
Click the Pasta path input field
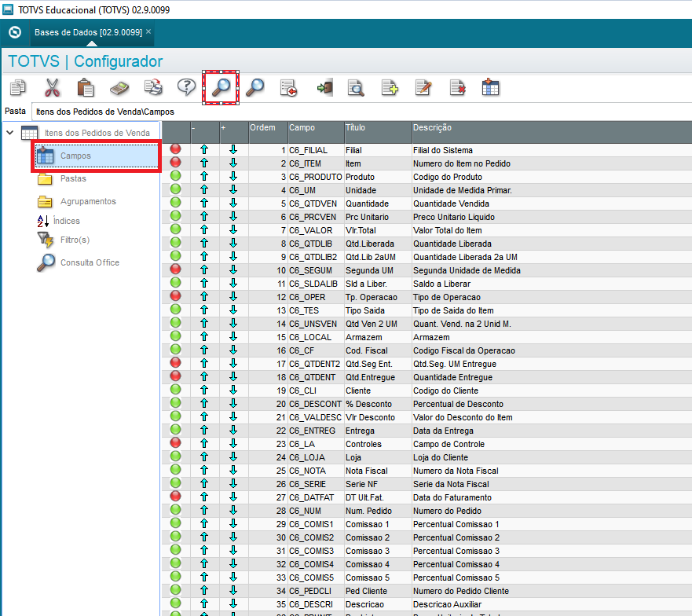pos(362,112)
